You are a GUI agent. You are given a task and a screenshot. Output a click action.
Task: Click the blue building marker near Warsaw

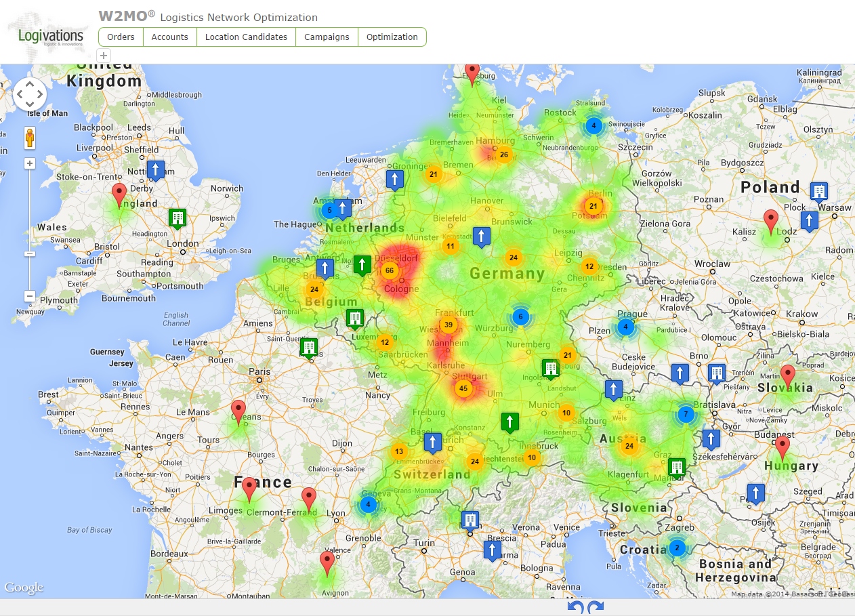click(819, 192)
